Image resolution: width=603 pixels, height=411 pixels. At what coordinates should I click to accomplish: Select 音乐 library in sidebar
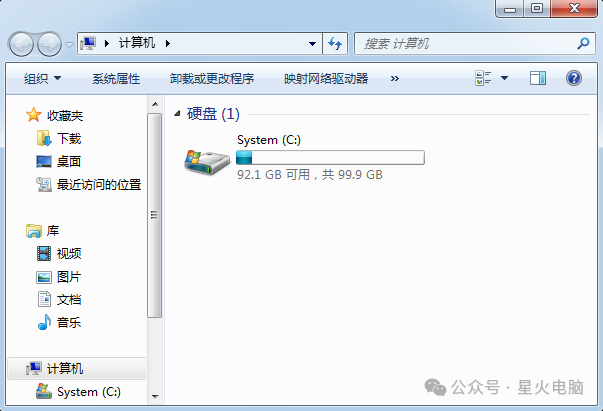point(69,322)
